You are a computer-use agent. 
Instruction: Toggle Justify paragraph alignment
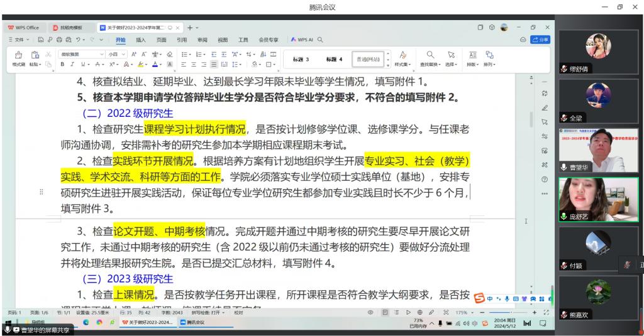click(x=214, y=65)
